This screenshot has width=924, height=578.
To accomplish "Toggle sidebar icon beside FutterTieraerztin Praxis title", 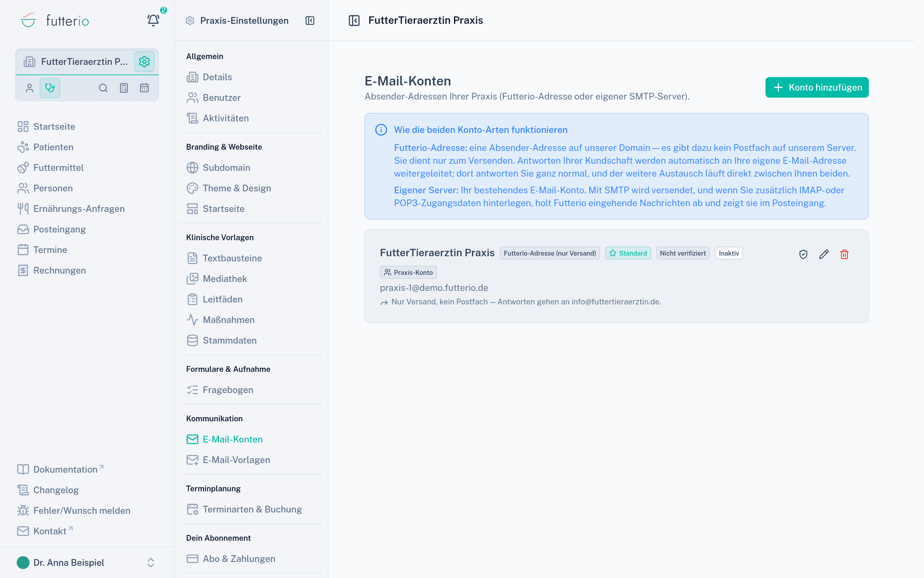I will pos(354,20).
